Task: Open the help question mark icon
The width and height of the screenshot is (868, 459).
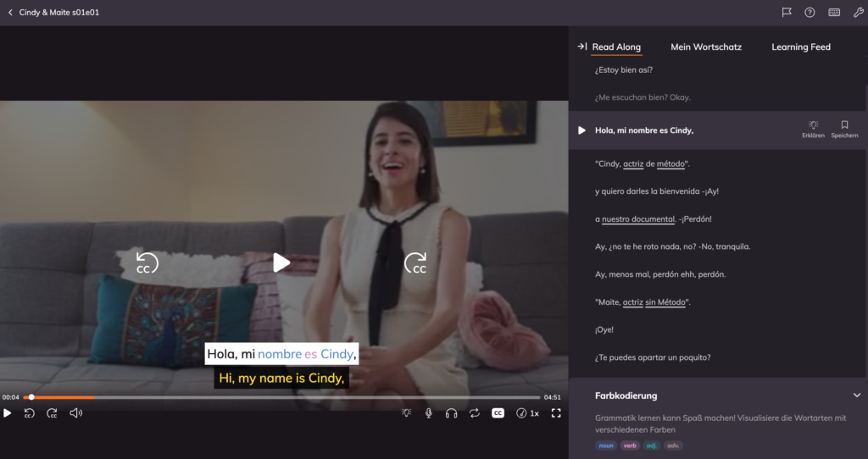Action: (x=810, y=13)
